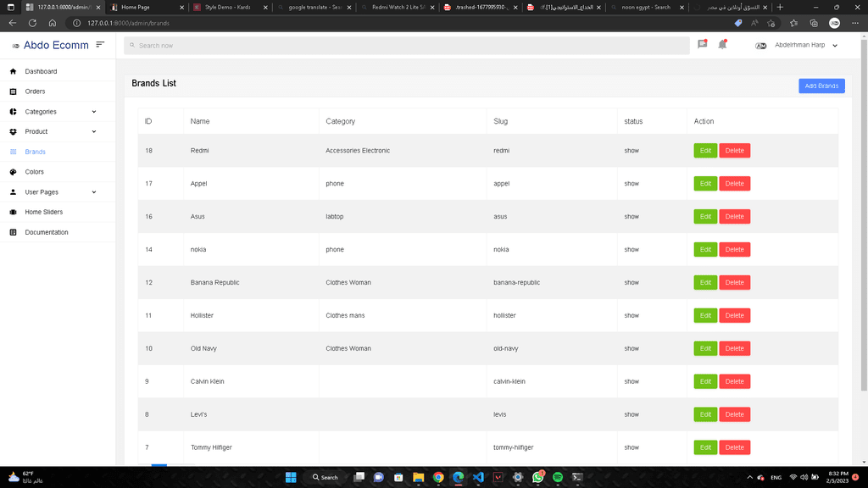868x488 pixels.
Task: Toggle the sidebar hamburger menu icon
Action: click(100, 44)
